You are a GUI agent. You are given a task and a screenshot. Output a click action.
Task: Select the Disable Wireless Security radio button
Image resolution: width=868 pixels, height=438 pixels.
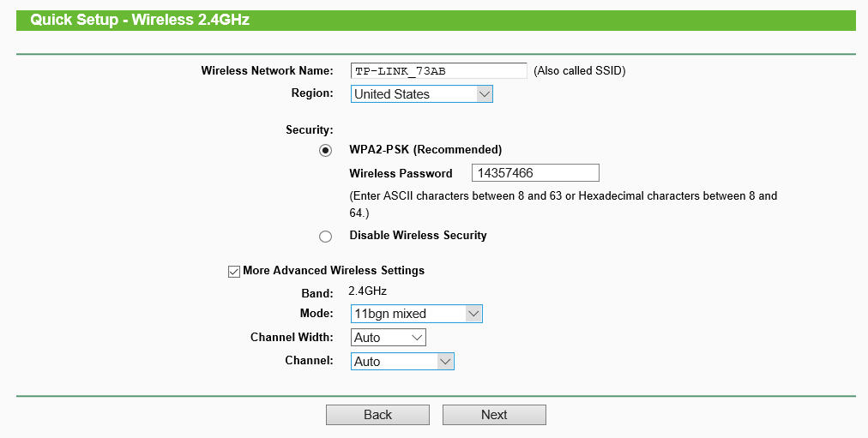325,237
